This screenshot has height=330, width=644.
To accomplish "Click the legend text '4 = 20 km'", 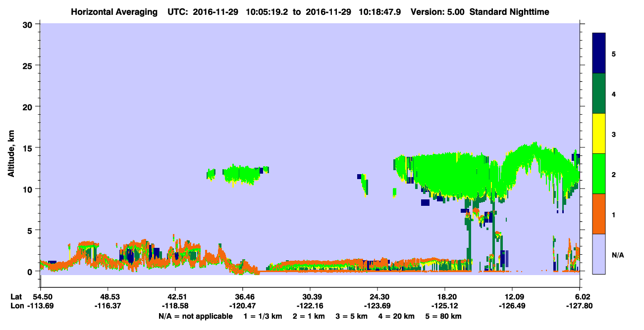I will point(397,316).
